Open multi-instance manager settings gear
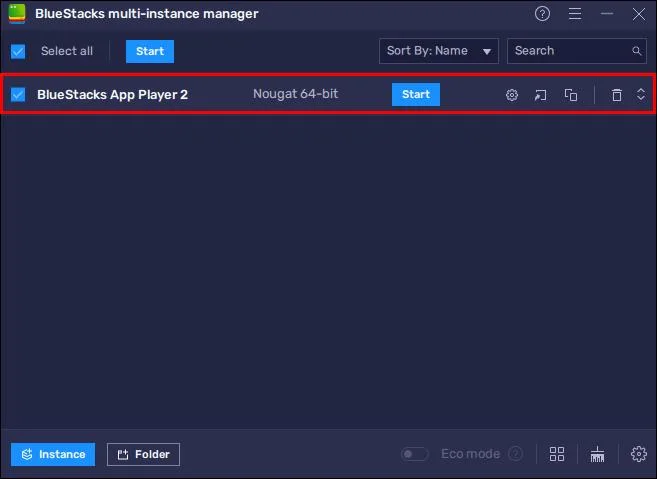 [639, 454]
